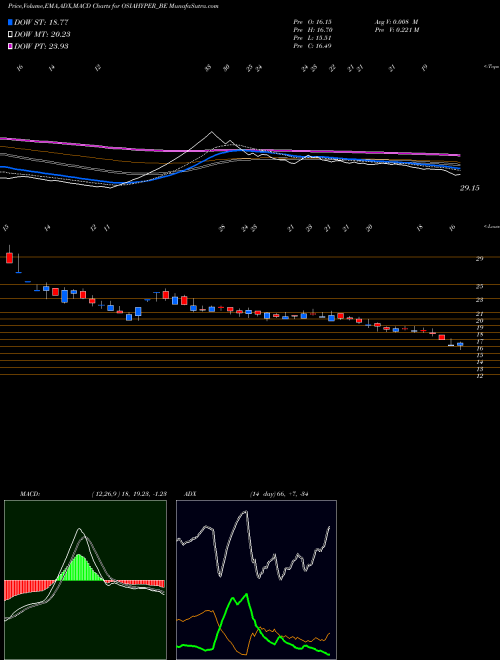Click the '<Lows' axis label
Screen dimensions: 500x660
(491, 226)
